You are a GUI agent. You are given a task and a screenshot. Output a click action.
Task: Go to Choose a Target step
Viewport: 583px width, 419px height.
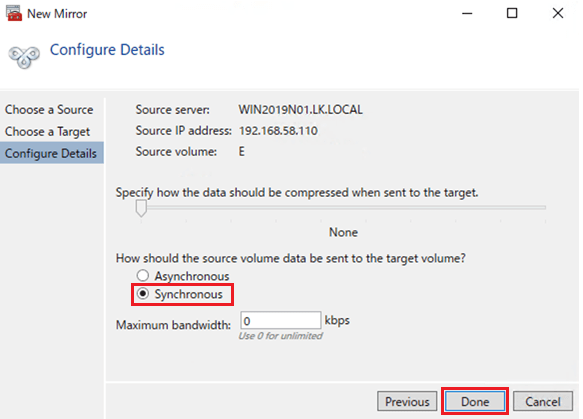pyautogui.click(x=48, y=132)
